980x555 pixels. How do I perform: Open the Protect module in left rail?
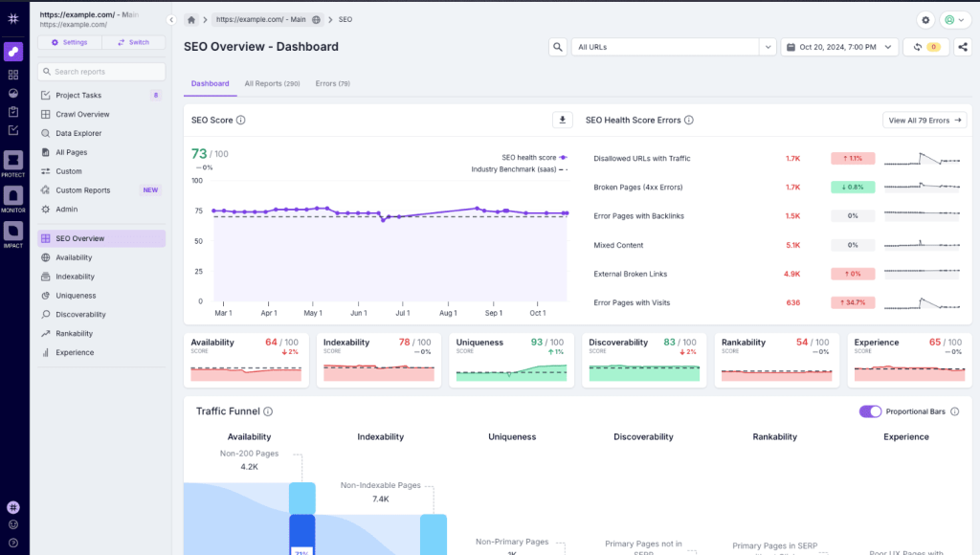coord(13,163)
